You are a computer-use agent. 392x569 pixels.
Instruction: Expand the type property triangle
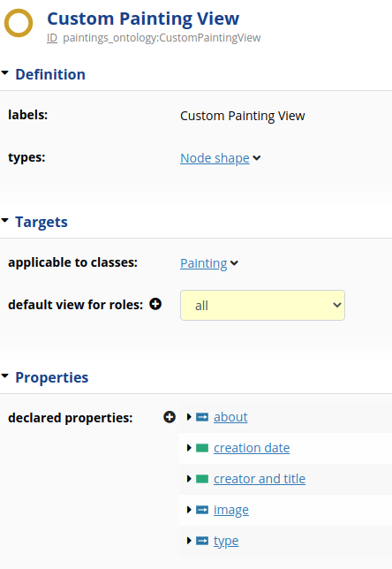pos(189,541)
